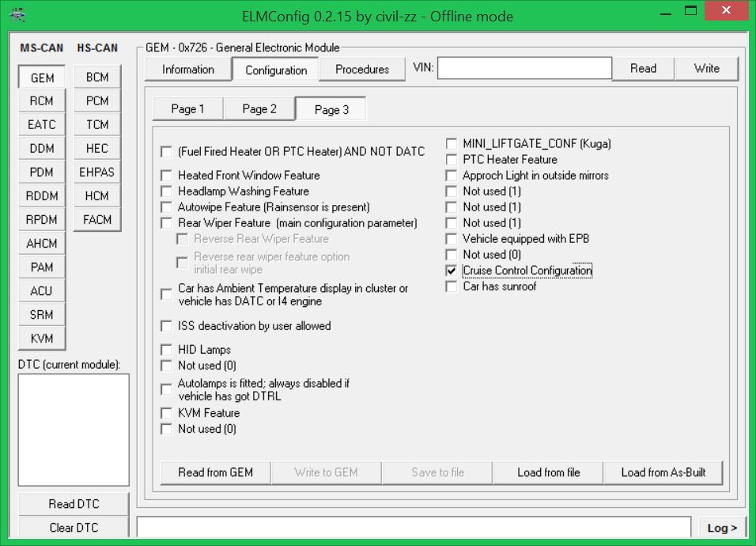Expand the Log panel

[x=721, y=528]
